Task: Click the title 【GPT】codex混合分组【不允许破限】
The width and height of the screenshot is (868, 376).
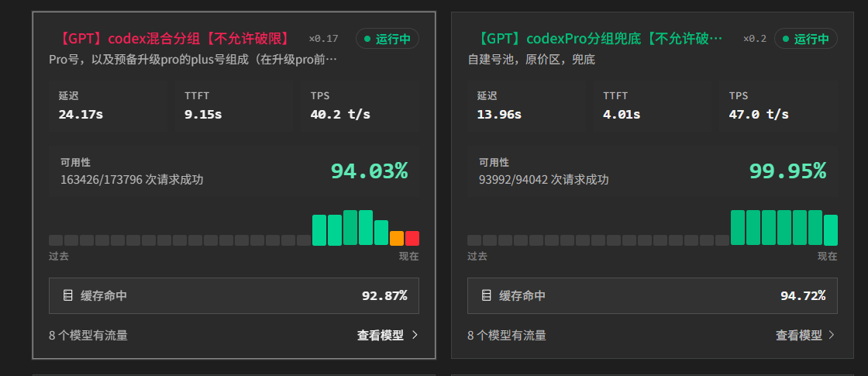Action: point(174,39)
